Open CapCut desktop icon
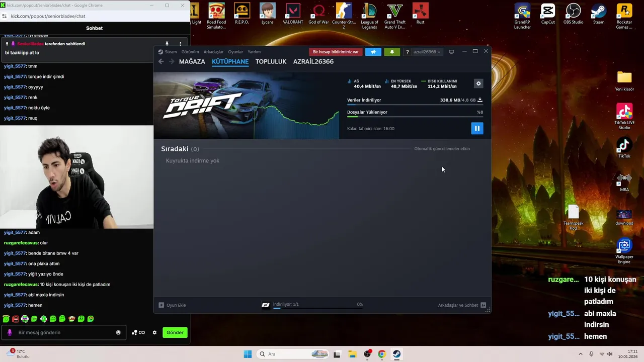Image resolution: width=644 pixels, height=362 pixels. 548,14
